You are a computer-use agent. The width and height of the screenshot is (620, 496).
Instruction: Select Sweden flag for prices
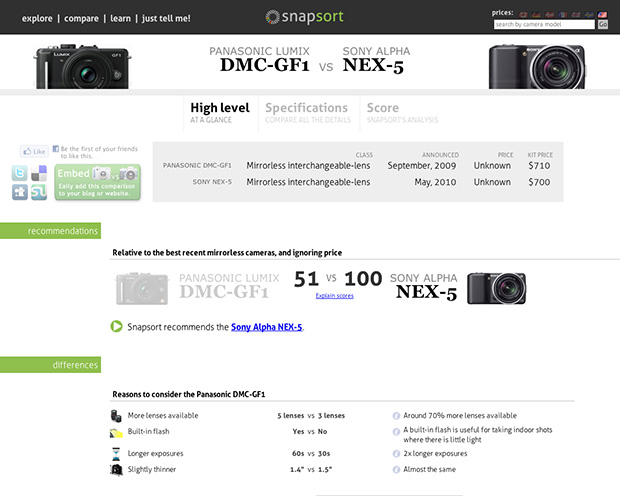coord(589,15)
